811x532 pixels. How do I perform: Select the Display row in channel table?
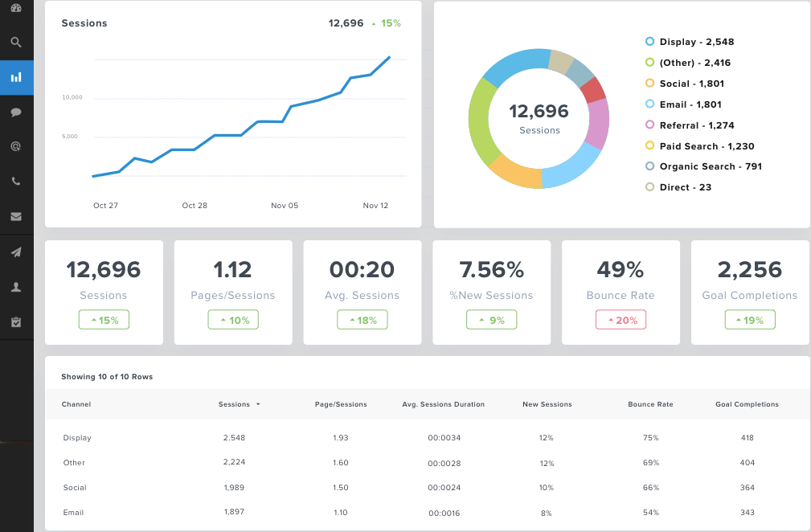click(77, 438)
